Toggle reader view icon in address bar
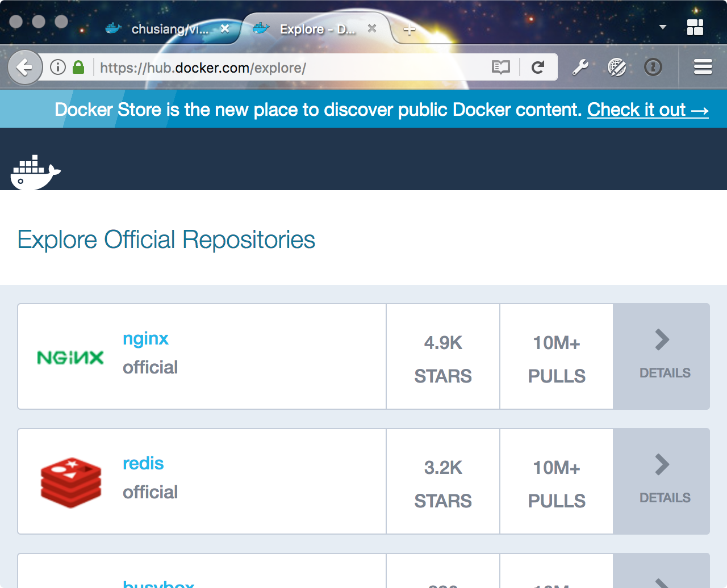The height and width of the screenshot is (588, 727). point(500,68)
